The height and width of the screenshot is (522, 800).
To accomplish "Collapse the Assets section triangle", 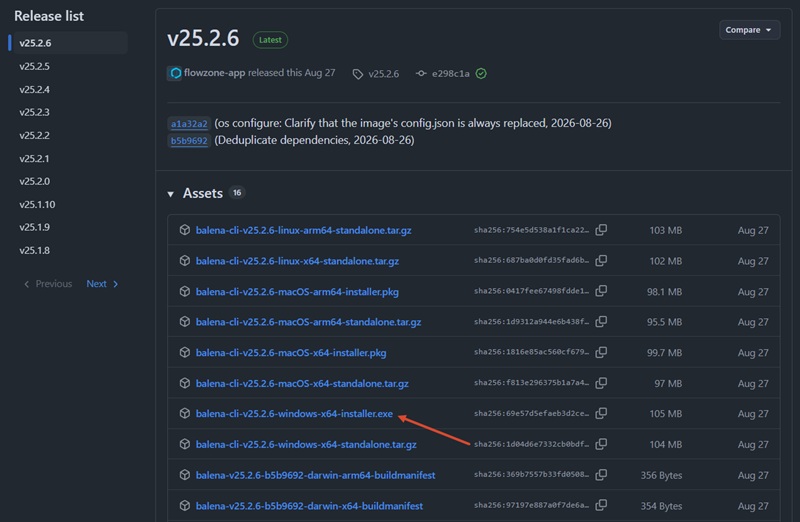I will 170,194.
